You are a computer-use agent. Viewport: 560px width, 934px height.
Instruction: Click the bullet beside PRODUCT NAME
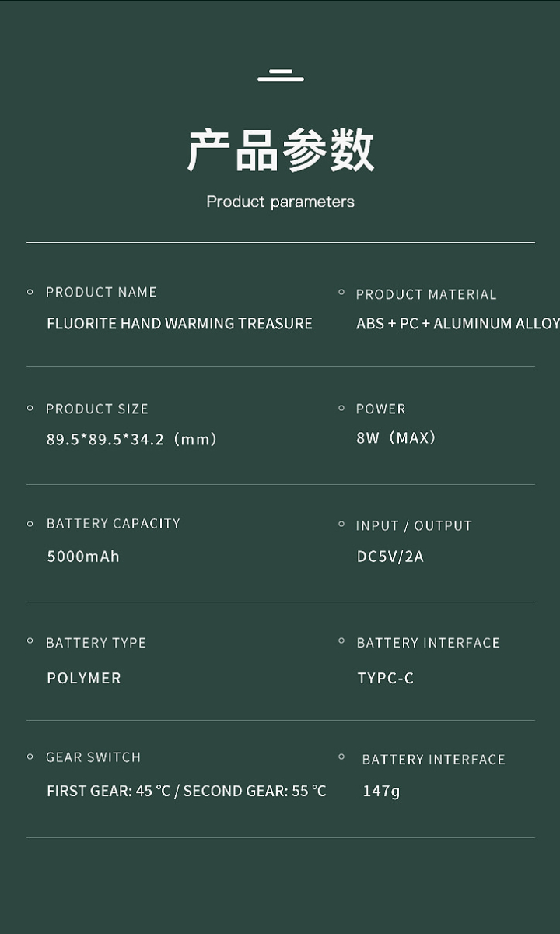tap(30, 292)
